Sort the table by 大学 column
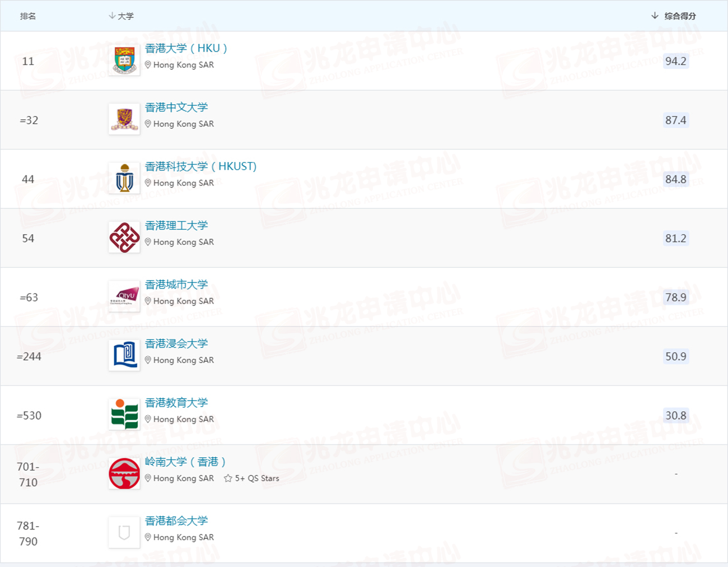The height and width of the screenshot is (567, 728). click(121, 16)
